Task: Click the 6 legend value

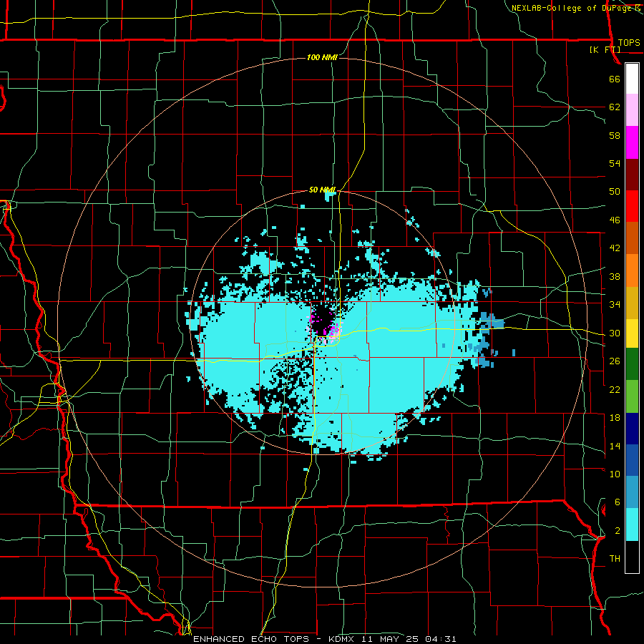Action: click(617, 502)
